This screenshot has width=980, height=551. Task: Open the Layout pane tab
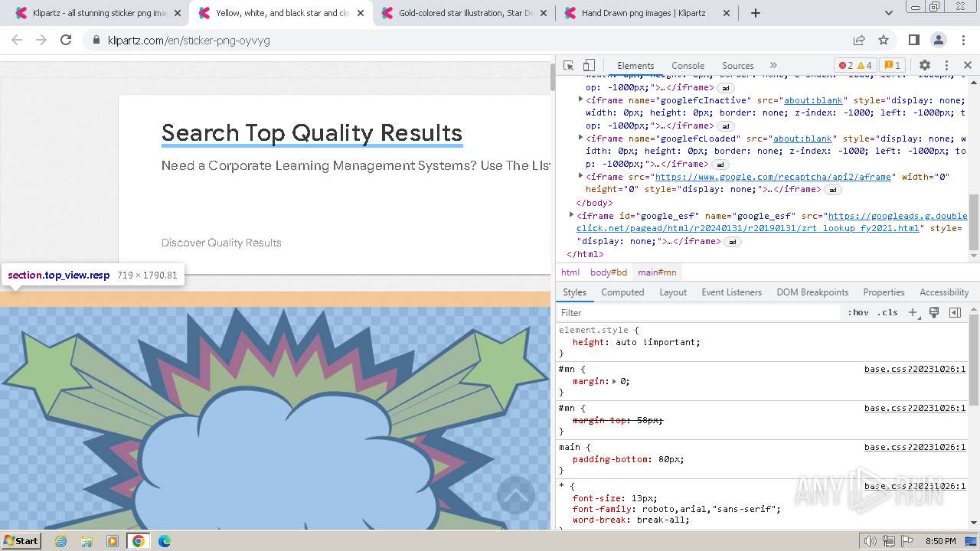pyautogui.click(x=673, y=292)
